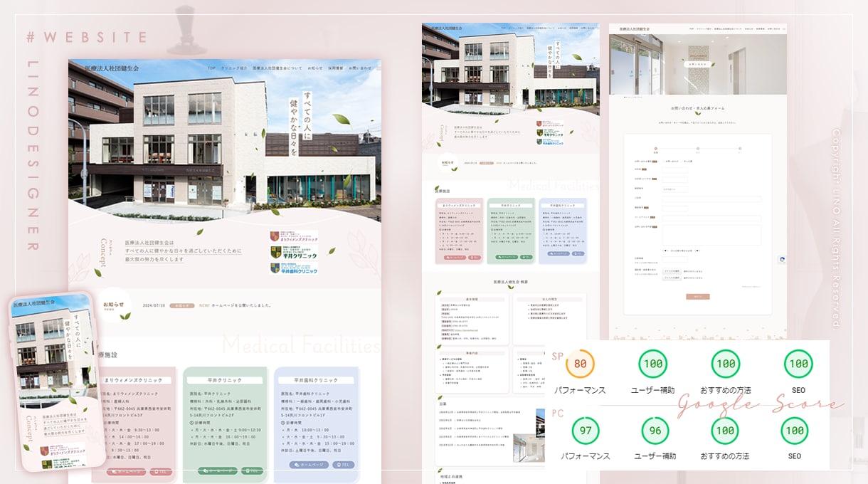
Task: Open 採用情報 in the large mockup navigation
Action: (x=336, y=68)
